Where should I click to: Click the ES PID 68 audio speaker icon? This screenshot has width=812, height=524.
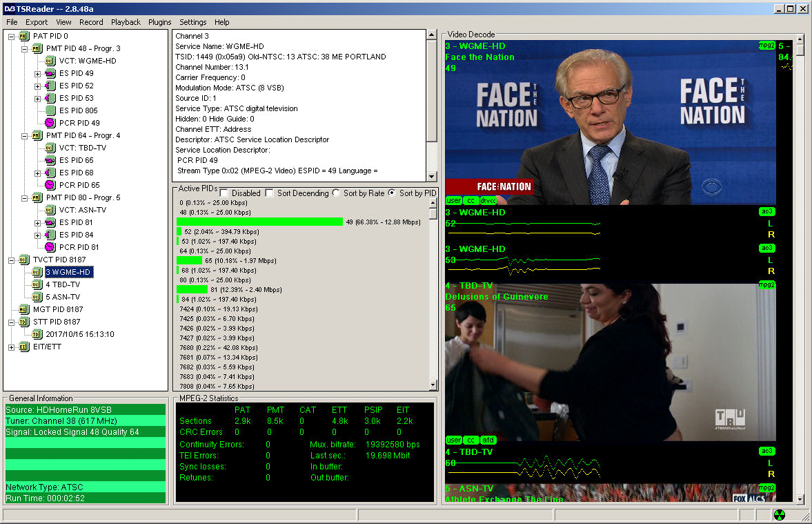[x=50, y=173]
